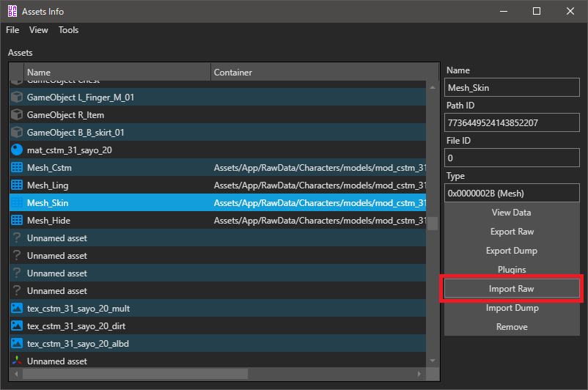Click texture image icon of tex_cstm_31_sayo_20_albd
Screen dimensions: 588x390
(x=17, y=344)
